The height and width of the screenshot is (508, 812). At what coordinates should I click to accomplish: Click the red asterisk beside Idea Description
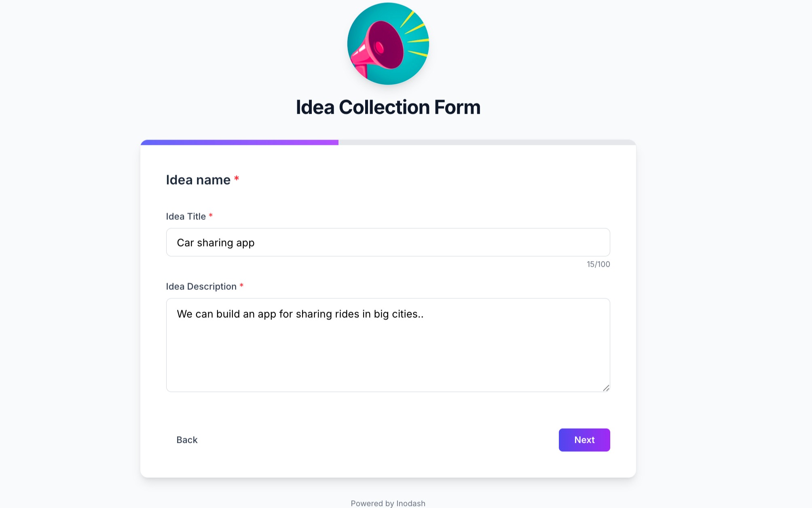pos(241,286)
